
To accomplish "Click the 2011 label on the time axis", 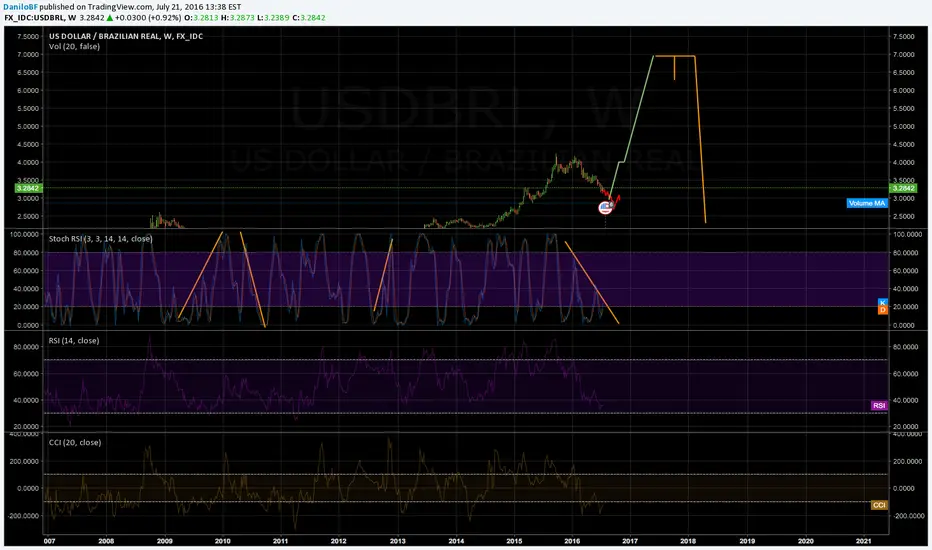I will (x=281, y=541).
